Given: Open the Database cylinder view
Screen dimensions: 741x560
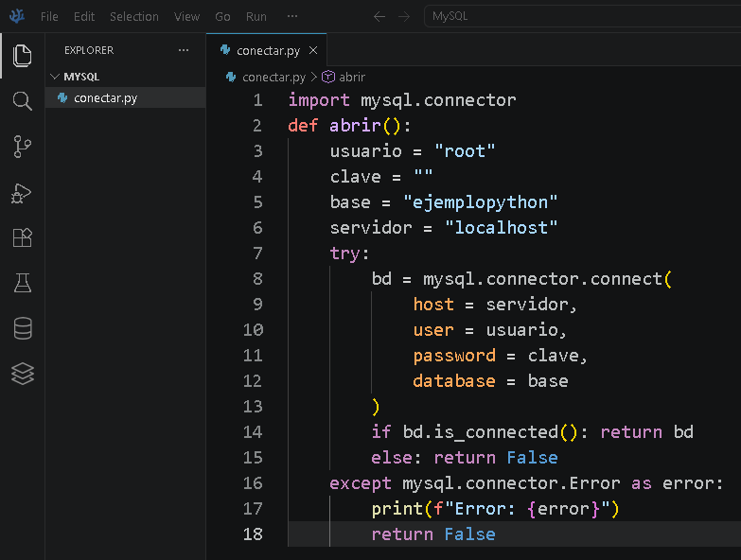Looking at the screenshot, I should (x=22, y=328).
